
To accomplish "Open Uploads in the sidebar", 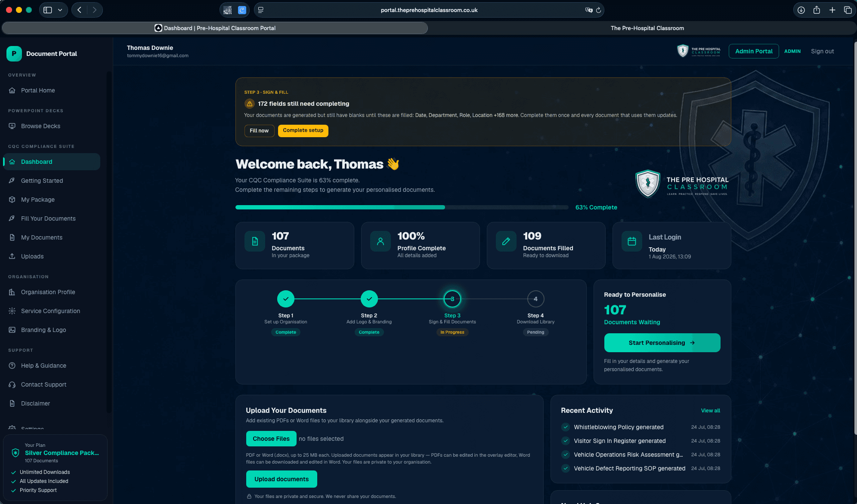I will [52, 256].
